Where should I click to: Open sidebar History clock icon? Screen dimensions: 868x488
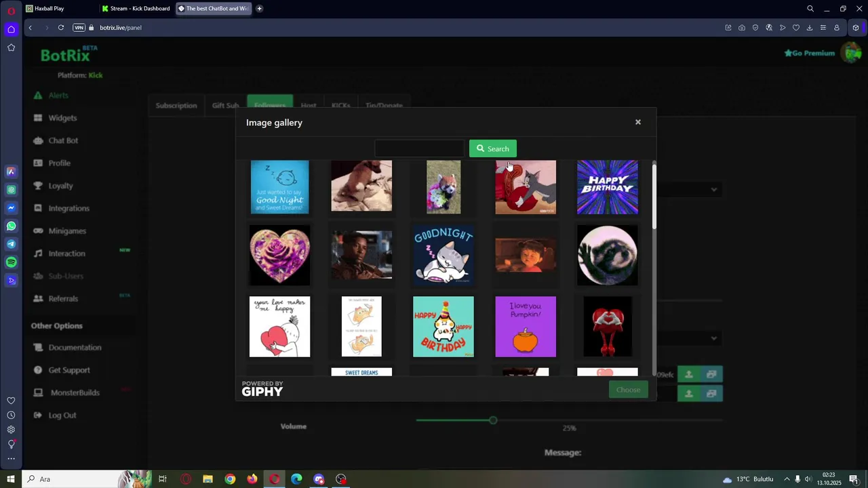tap(11, 415)
